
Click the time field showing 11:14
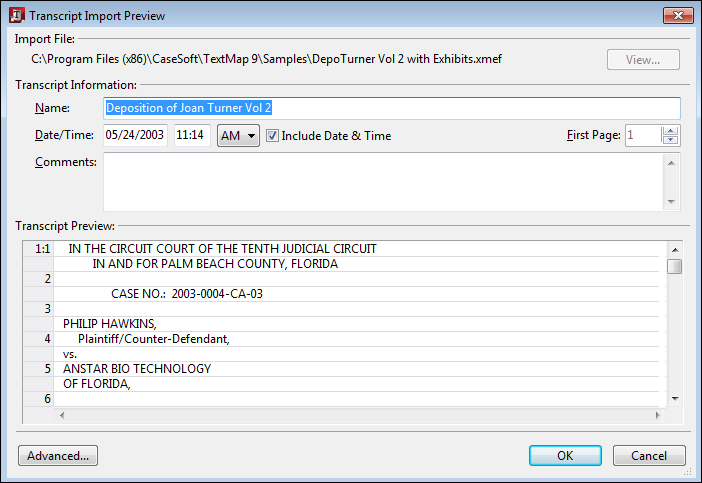pyautogui.click(x=192, y=135)
